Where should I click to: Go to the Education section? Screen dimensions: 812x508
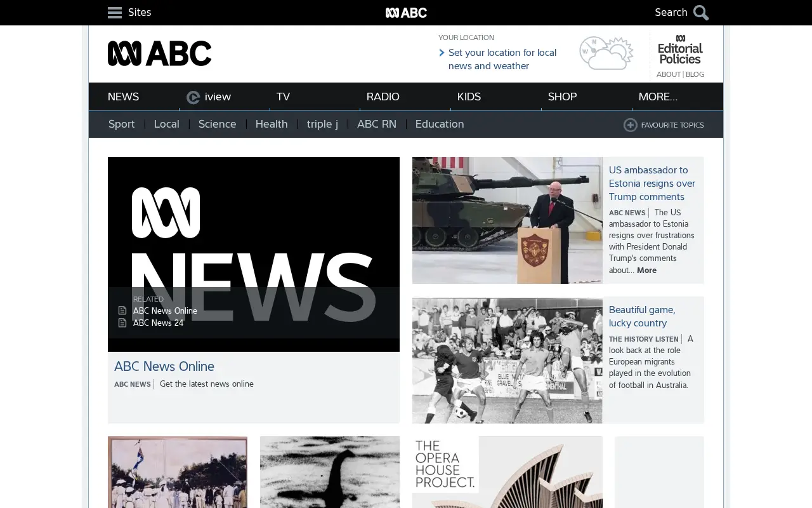tap(440, 124)
